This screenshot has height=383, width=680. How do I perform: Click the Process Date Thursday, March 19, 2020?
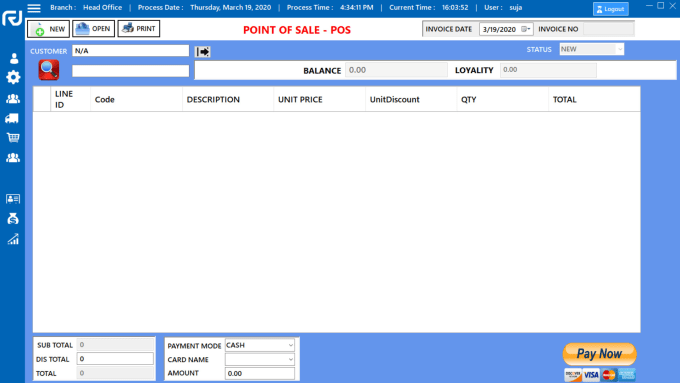[x=231, y=7]
